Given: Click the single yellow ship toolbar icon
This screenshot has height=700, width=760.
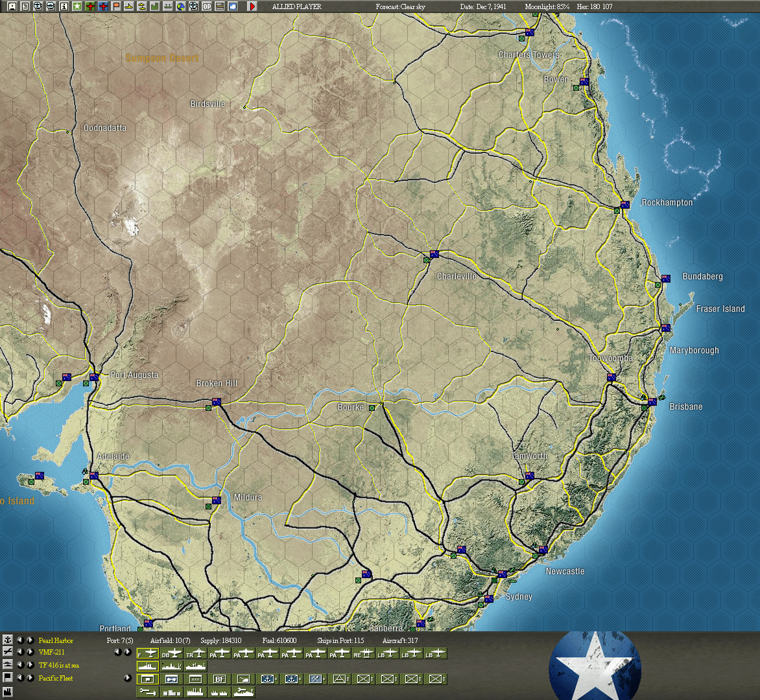Looking at the screenshot, I should 129,6.
